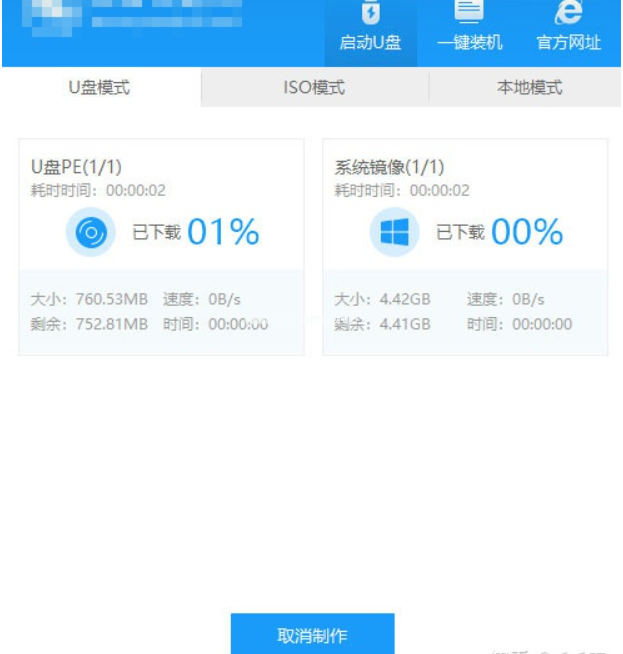Click the 4.41GB remaining value

(405, 324)
